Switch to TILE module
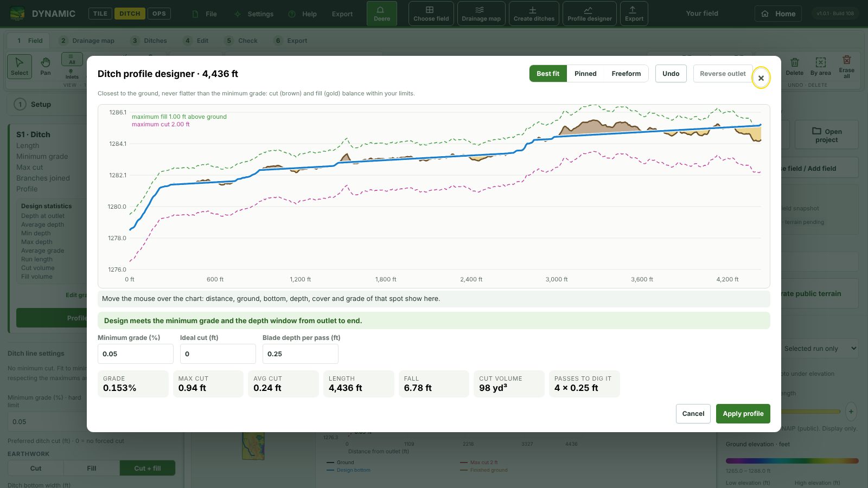868x488 pixels. (x=100, y=14)
